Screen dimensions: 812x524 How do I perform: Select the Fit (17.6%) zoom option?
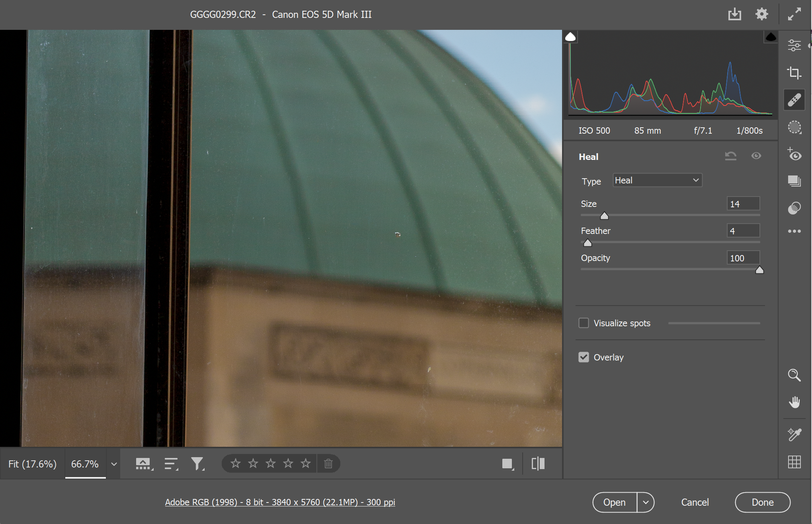[32, 464]
